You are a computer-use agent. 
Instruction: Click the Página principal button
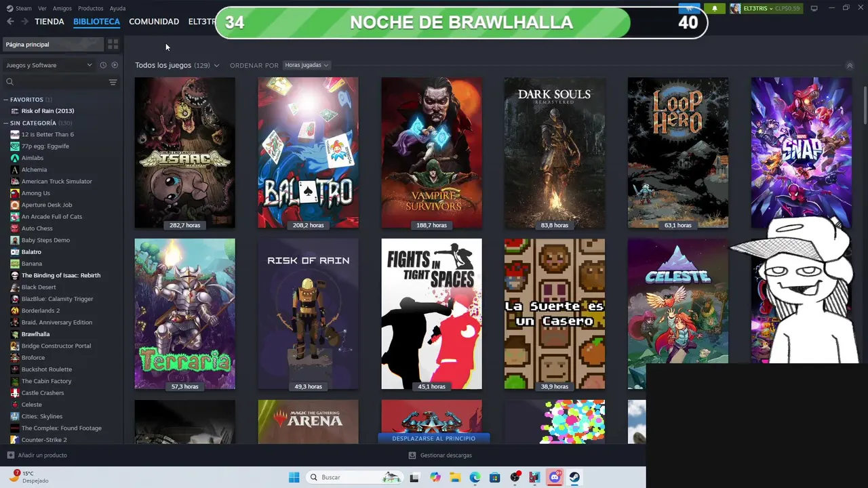(53, 44)
